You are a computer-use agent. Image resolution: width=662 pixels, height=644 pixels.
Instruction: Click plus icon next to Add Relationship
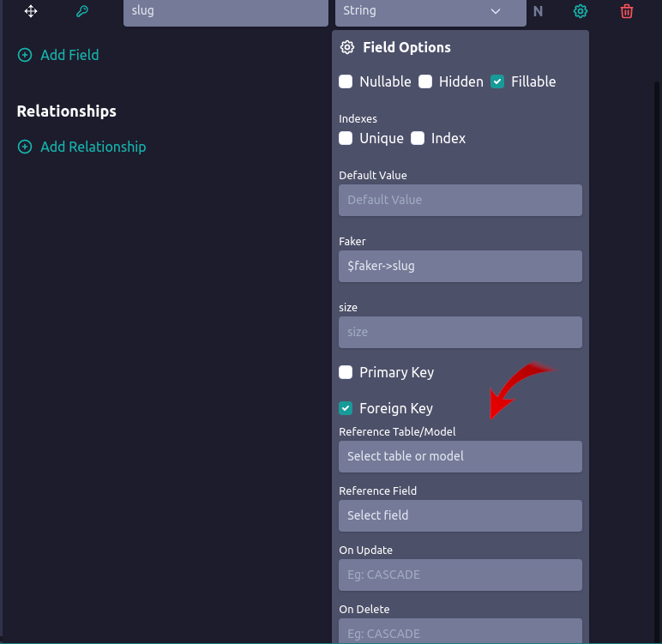[x=25, y=147]
